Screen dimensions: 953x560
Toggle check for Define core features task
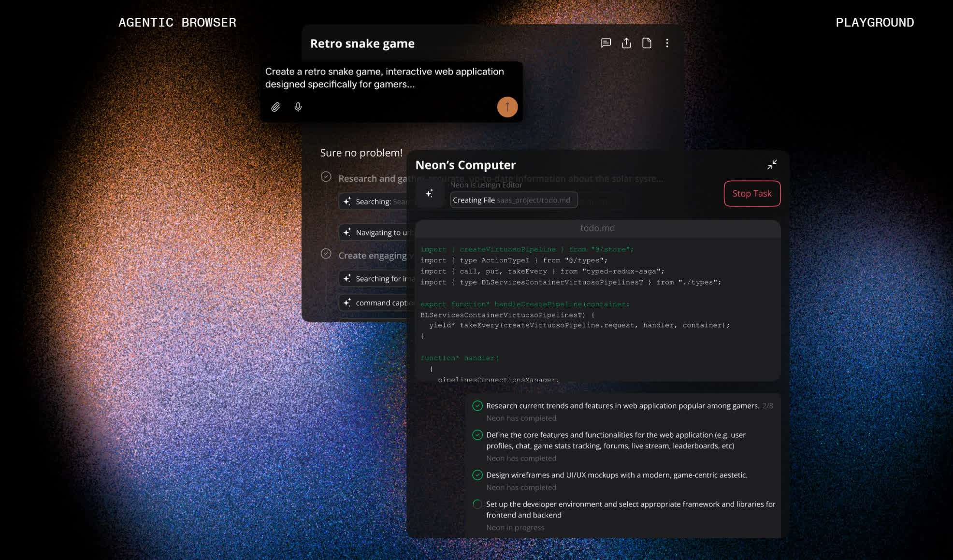pyautogui.click(x=477, y=435)
